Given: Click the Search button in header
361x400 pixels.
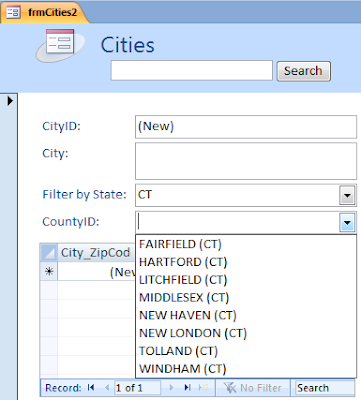Looking at the screenshot, I should point(303,71).
